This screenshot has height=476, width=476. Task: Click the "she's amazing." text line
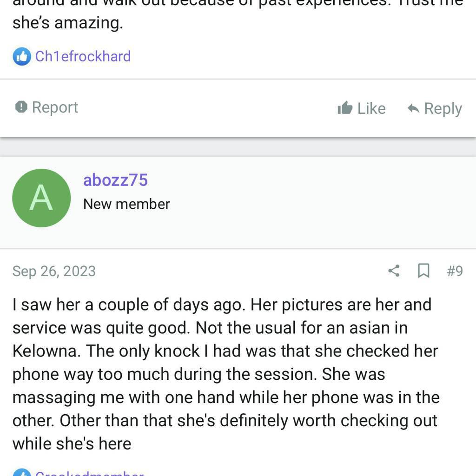click(68, 23)
